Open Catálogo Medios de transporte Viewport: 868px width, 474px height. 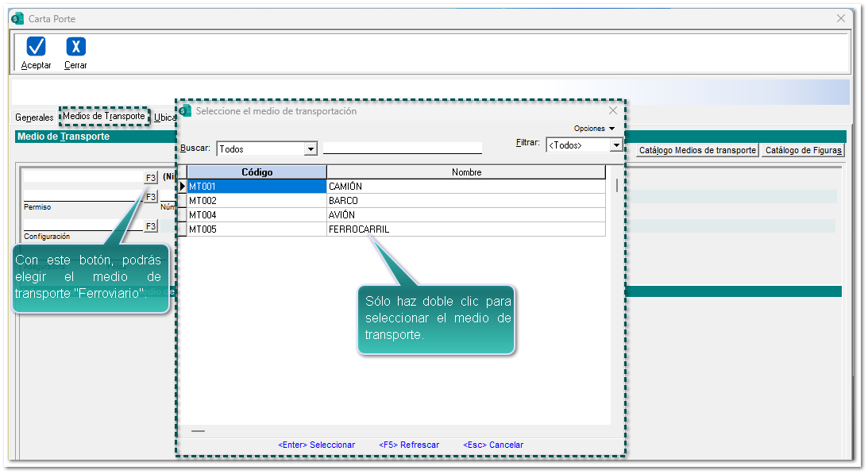(x=697, y=150)
